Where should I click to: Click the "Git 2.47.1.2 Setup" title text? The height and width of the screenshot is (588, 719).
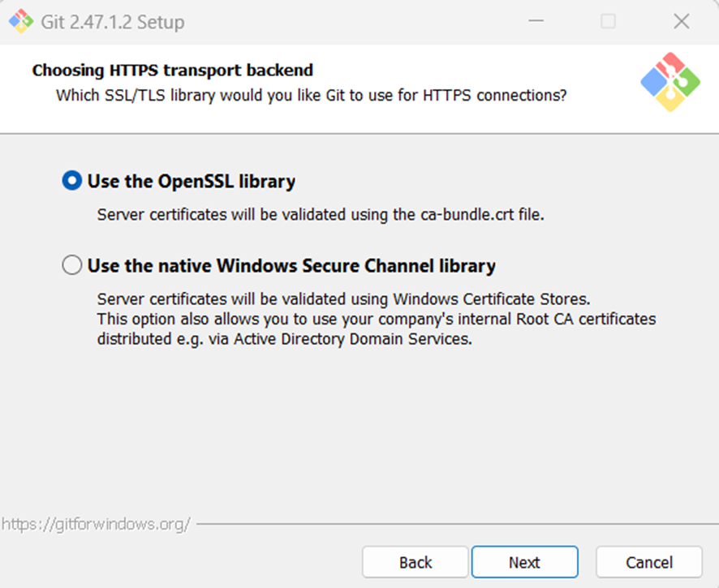coord(112,22)
